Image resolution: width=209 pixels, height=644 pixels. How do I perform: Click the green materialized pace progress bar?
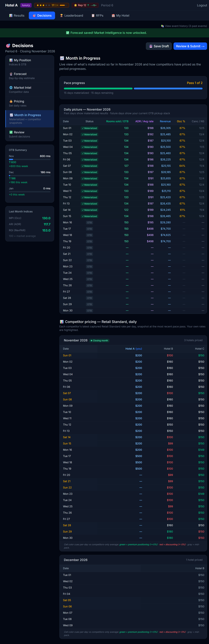[x=98, y=89]
